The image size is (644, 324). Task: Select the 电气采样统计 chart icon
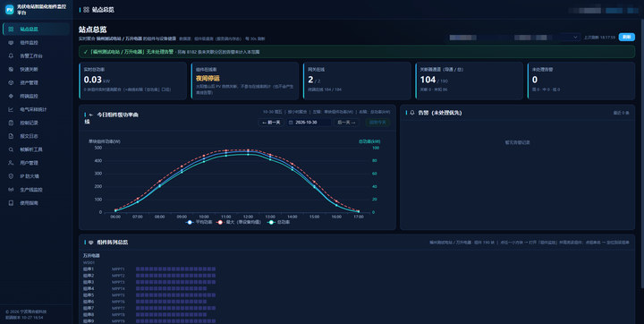pos(11,109)
